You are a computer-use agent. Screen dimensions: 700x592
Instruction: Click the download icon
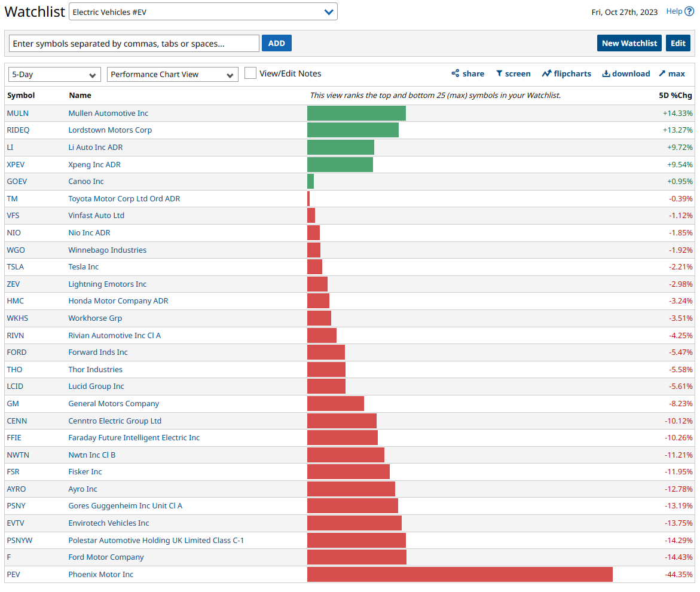(x=606, y=73)
